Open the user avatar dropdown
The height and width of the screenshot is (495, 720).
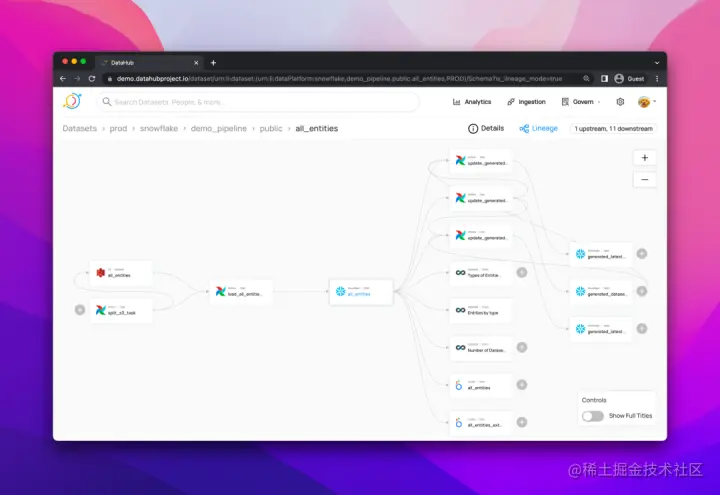(647, 102)
